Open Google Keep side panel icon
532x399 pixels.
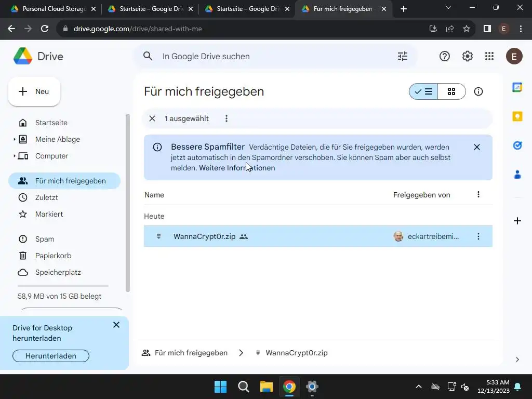pyautogui.click(x=517, y=116)
